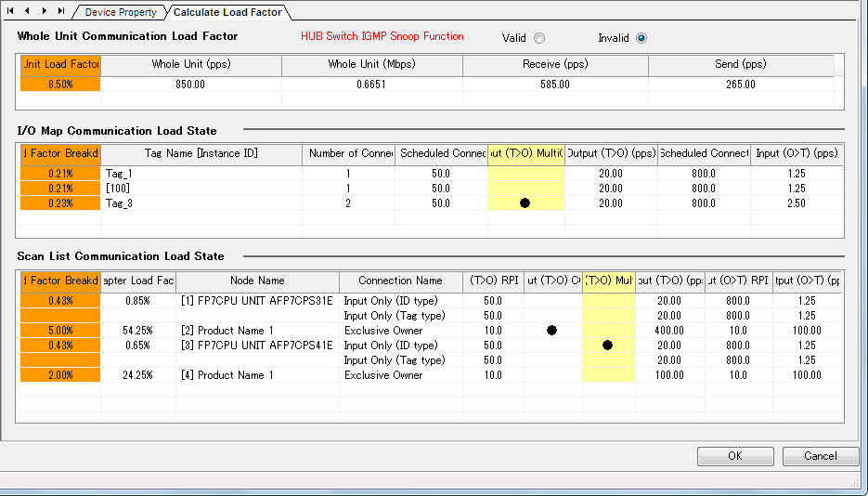Go to first tab navigation arrow

pos(12,11)
